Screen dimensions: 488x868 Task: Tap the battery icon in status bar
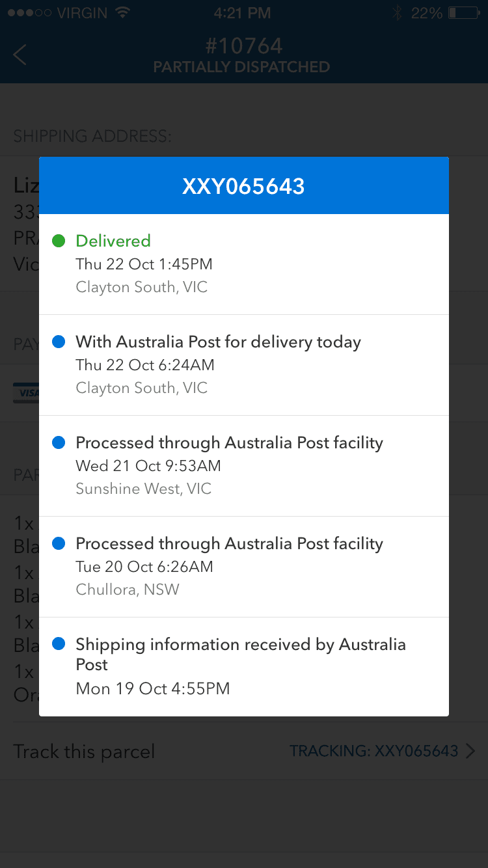463,13
